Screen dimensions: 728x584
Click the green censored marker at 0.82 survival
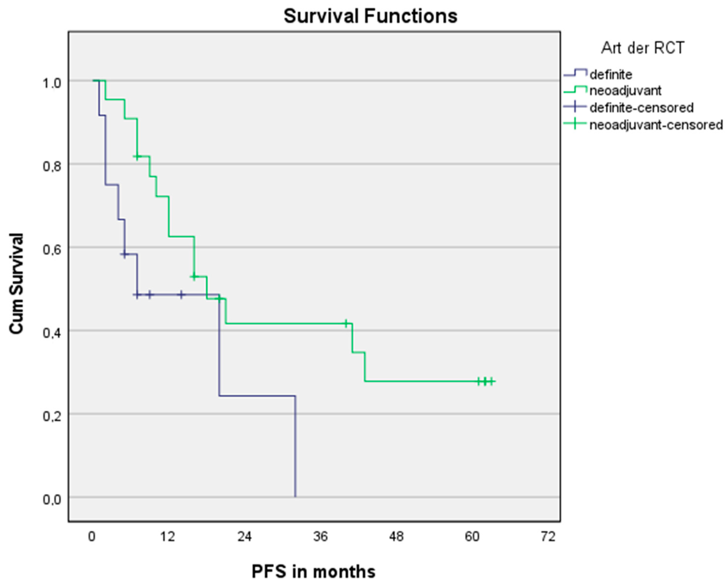(x=137, y=156)
